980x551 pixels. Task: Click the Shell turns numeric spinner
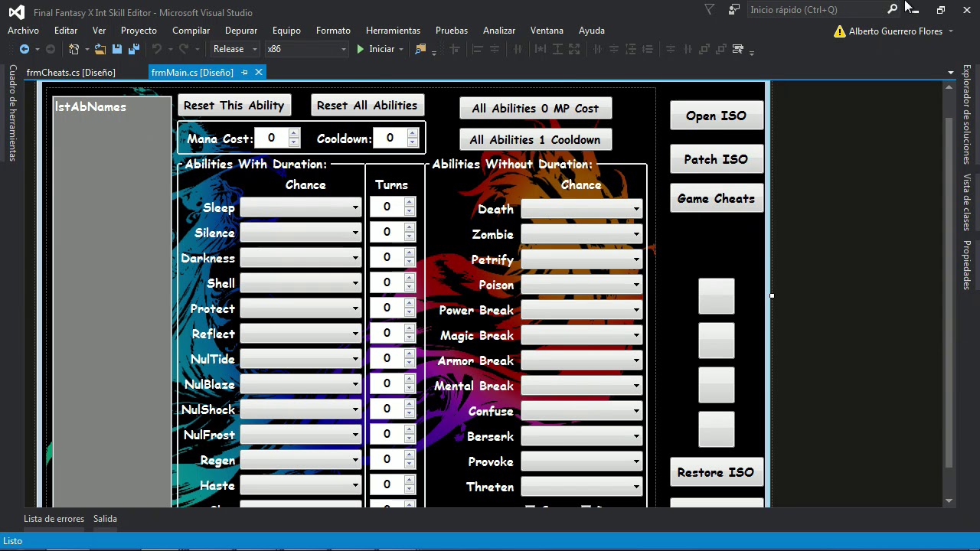point(392,282)
